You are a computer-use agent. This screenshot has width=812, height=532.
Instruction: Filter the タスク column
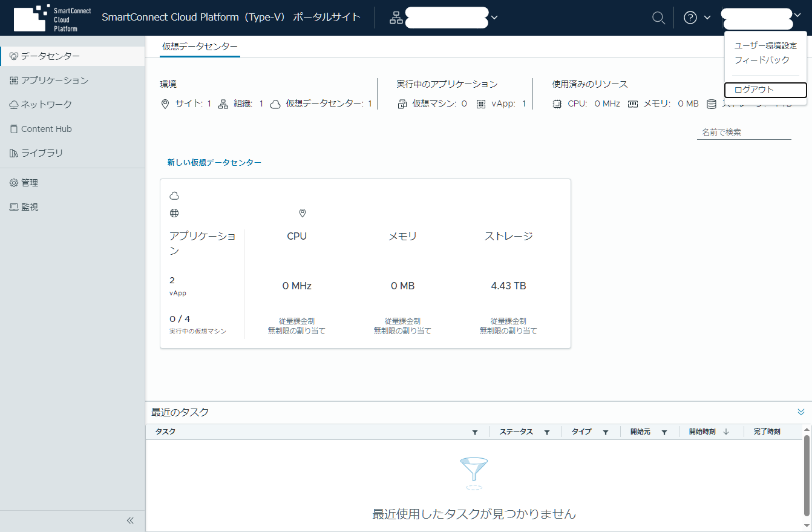point(475,432)
